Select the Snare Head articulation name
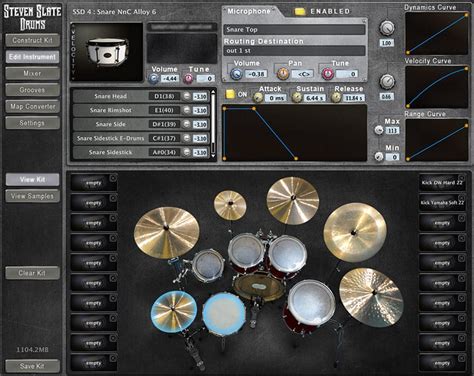Screen dimensions: 474x376 tap(110, 96)
